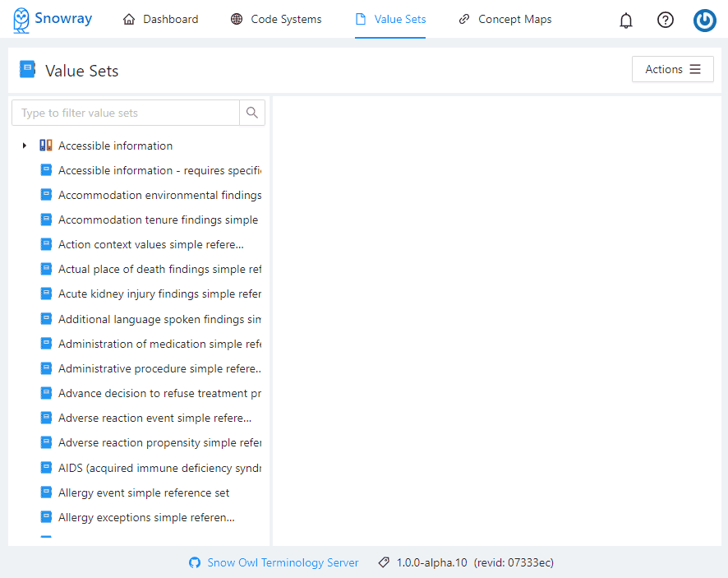Open the notifications bell

pos(626,20)
